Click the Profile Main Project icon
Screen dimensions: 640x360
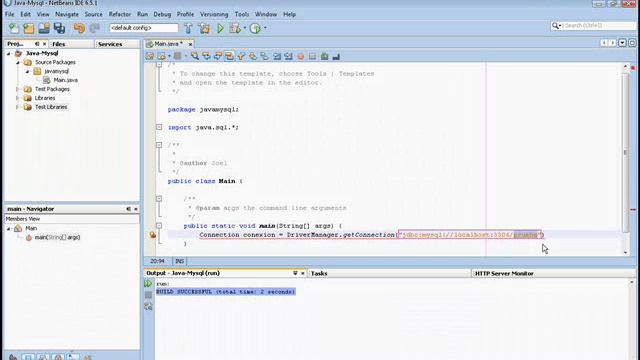click(x=255, y=28)
